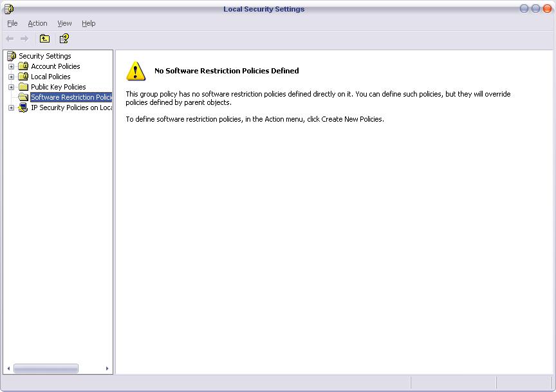This screenshot has height=392, width=556.
Task: Click the tree pane scroll right arrow
Action: (x=107, y=369)
